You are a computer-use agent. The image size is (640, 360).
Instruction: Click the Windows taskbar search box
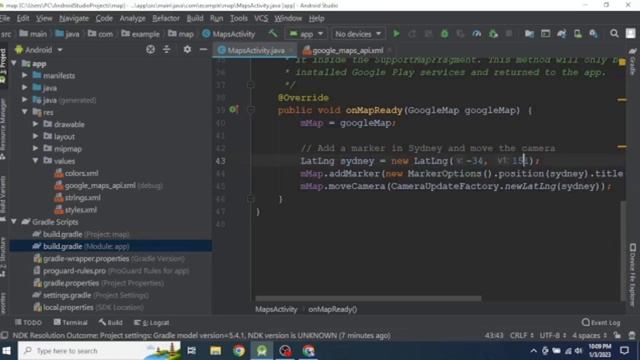(x=99, y=351)
